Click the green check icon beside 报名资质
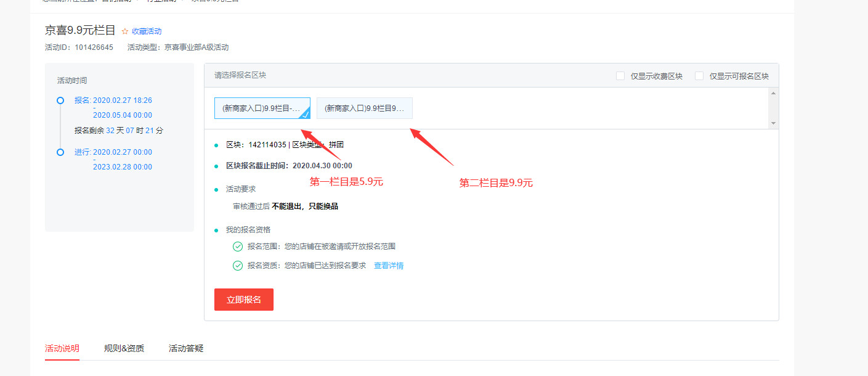The image size is (868, 376). [238, 266]
